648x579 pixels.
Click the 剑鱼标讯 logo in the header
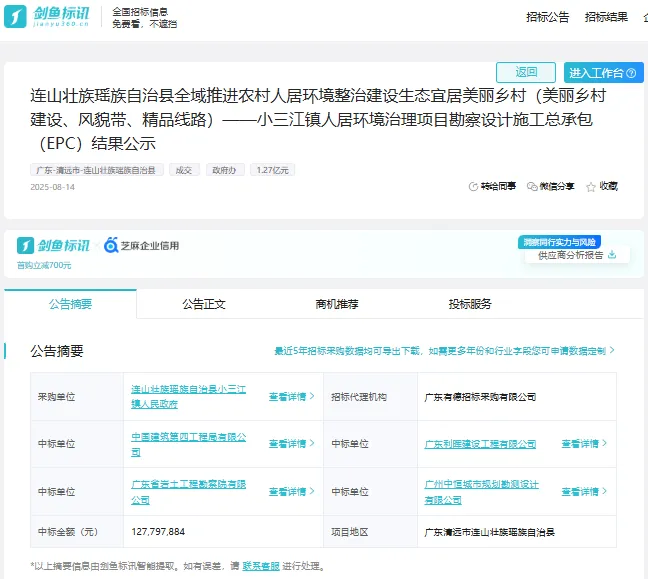pyautogui.click(x=47, y=18)
